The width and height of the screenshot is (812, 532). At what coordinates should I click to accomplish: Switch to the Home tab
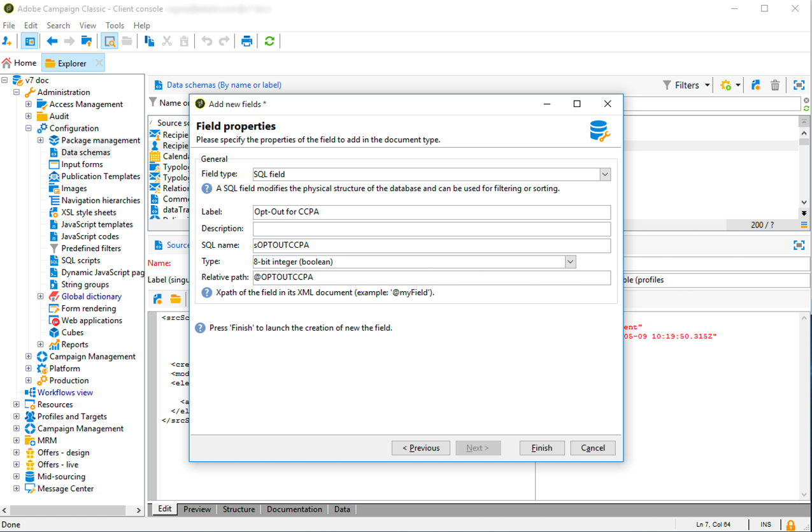pos(19,62)
